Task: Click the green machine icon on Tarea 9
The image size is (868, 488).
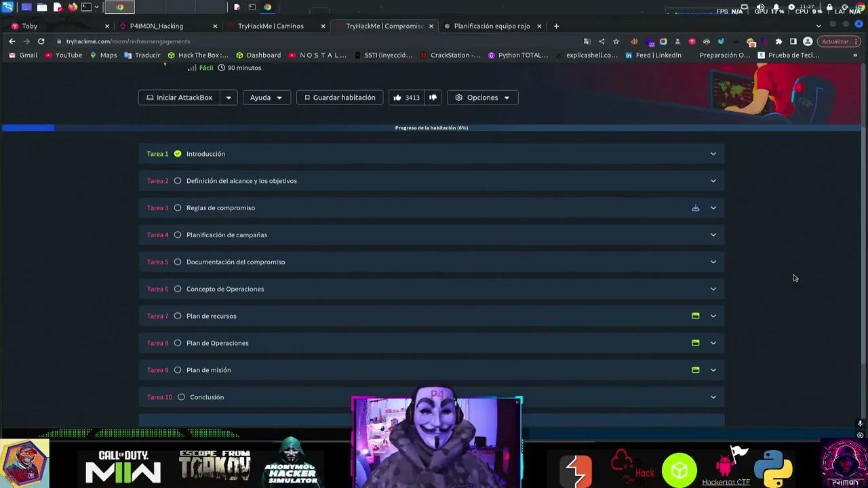Action: (x=695, y=370)
